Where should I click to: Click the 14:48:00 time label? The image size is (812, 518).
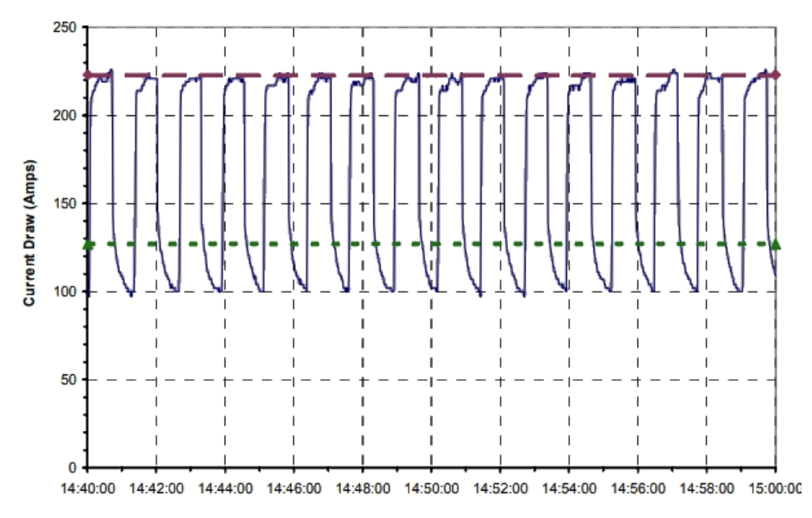[363, 488]
